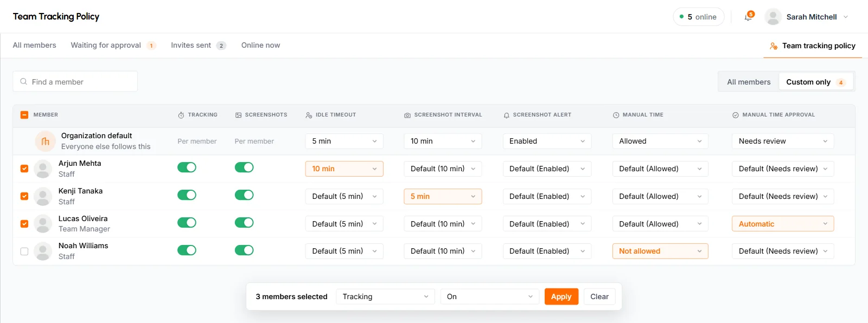Click the 5 online status pill
The height and width of the screenshot is (323, 868).
(699, 17)
